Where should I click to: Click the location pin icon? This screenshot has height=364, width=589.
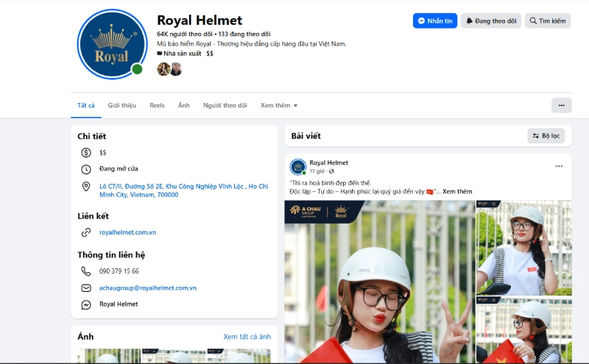point(86,187)
